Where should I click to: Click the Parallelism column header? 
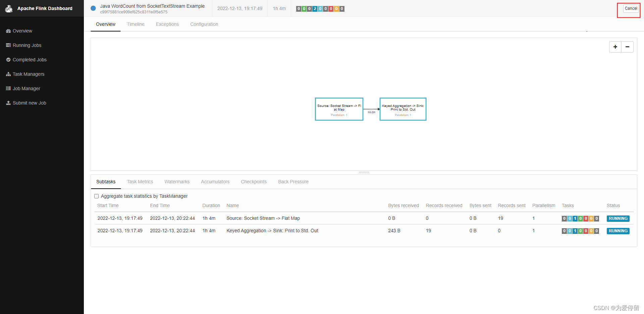pyautogui.click(x=544, y=205)
